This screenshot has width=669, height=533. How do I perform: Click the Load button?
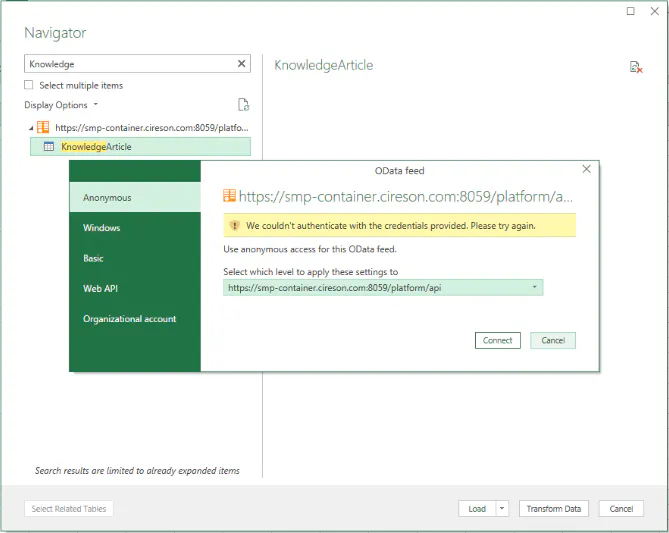pyautogui.click(x=477, y=508)
